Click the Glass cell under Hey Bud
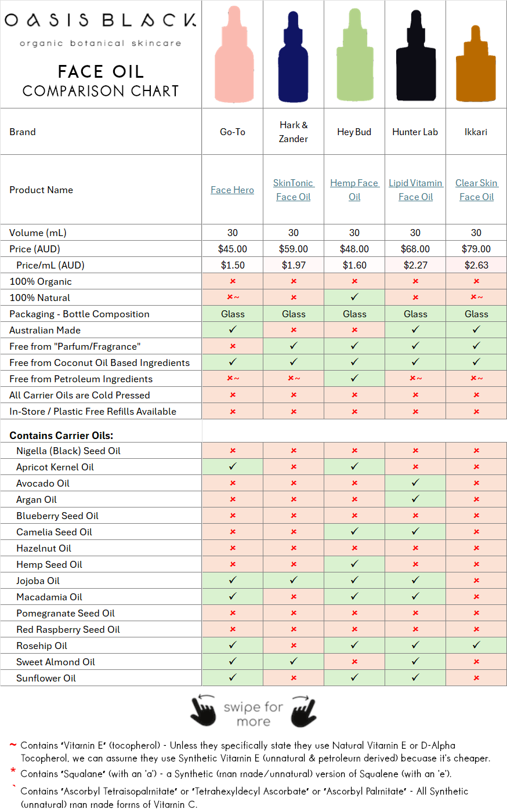 (x=354, y=314)
